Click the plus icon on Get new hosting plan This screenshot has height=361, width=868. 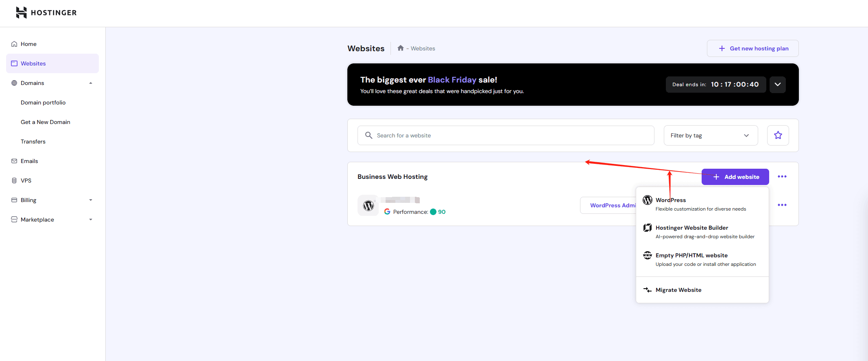pos(722,48)
